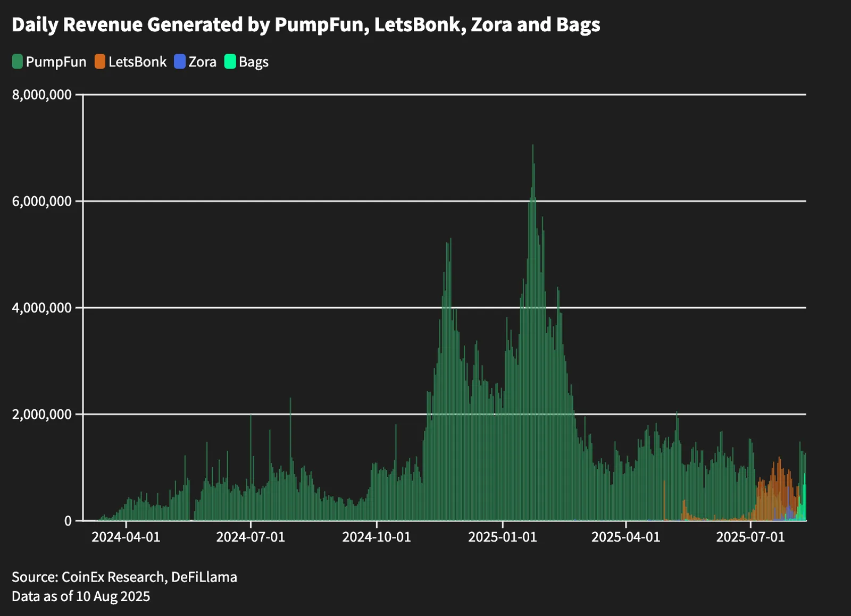Click the 6,000,000 y-axis label
851x616 pixels.
pyautogui.click(x=41, y=201)
